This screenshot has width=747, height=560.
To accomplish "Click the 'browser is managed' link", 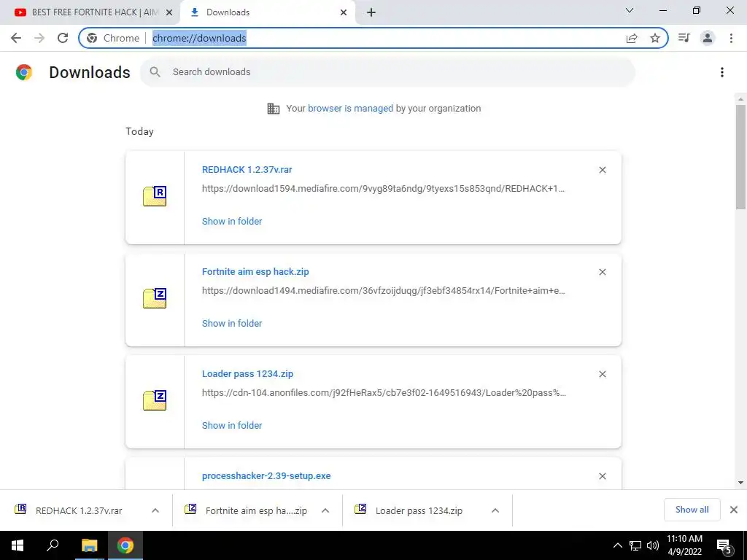I will coord(350,108).
